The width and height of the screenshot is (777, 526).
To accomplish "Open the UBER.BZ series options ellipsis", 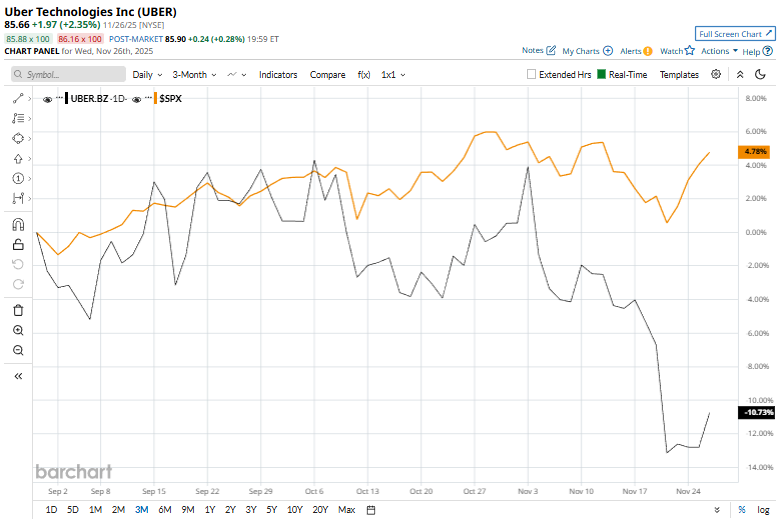I will tap(59, 98).
